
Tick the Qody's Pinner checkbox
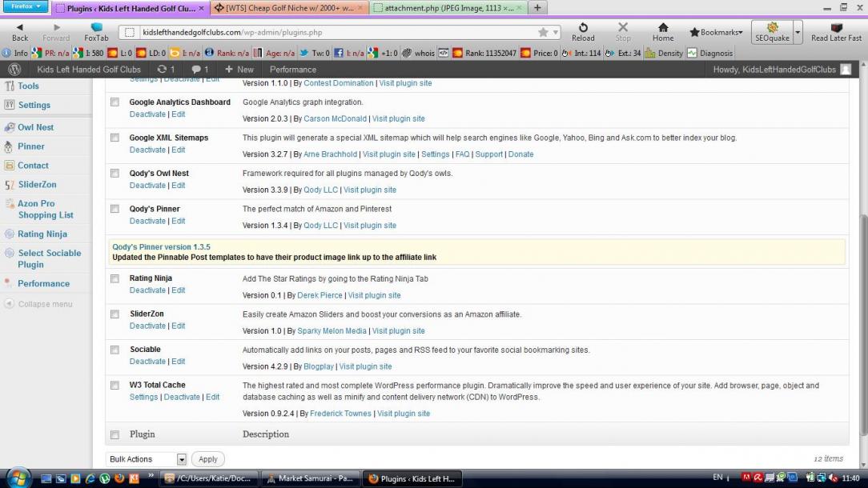(115, 209)
